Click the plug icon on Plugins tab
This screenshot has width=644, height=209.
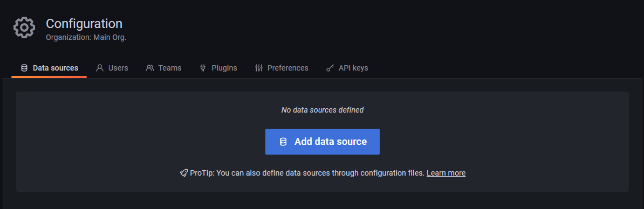point(202,68)
